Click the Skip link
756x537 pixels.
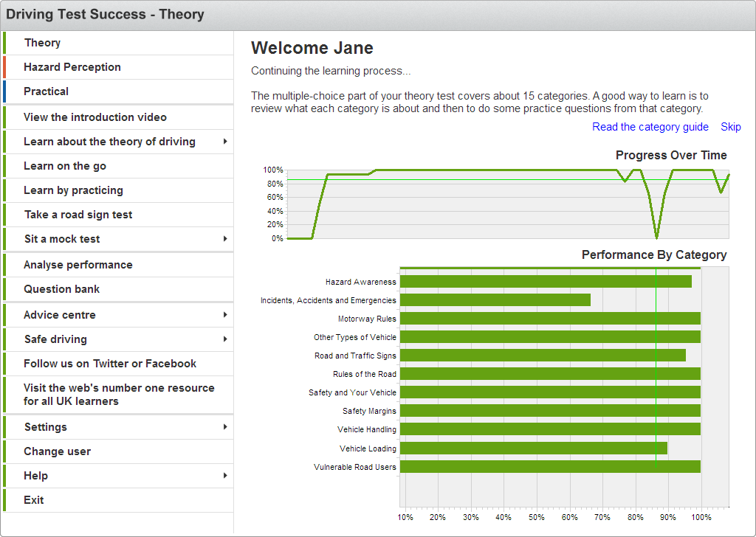click(730, 127)
